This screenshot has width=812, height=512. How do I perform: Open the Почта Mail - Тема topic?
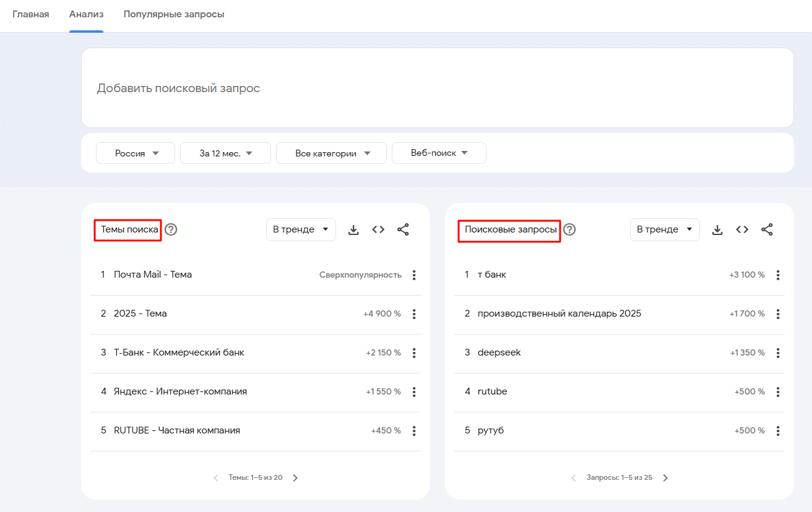(153, 275)
